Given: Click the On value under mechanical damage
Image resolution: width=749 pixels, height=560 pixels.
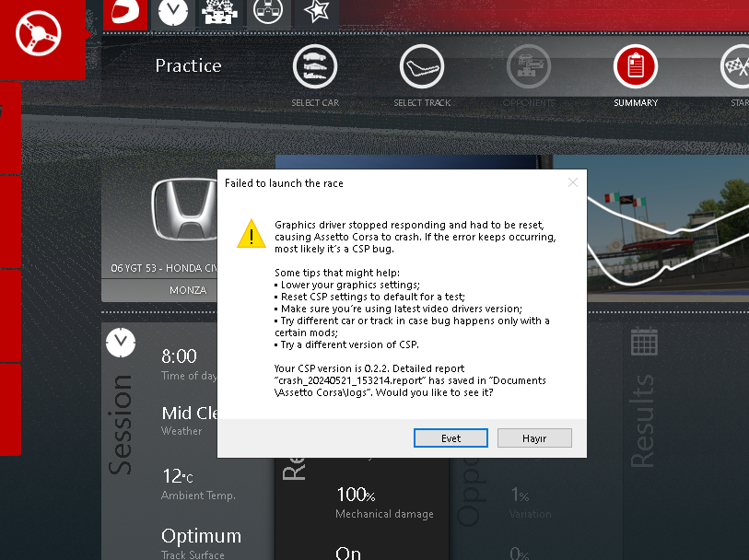Looking at the screenshot, I should pos(348,554).
